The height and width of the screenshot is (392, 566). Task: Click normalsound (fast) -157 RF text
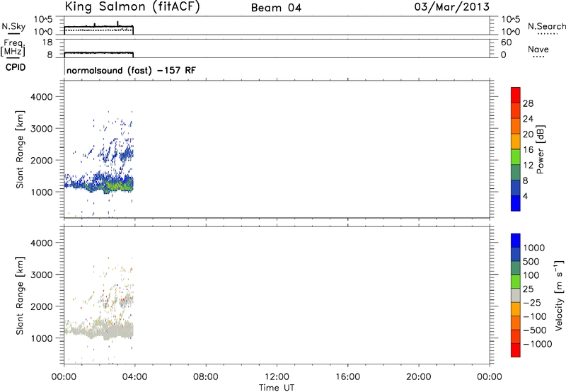[131, 70]
